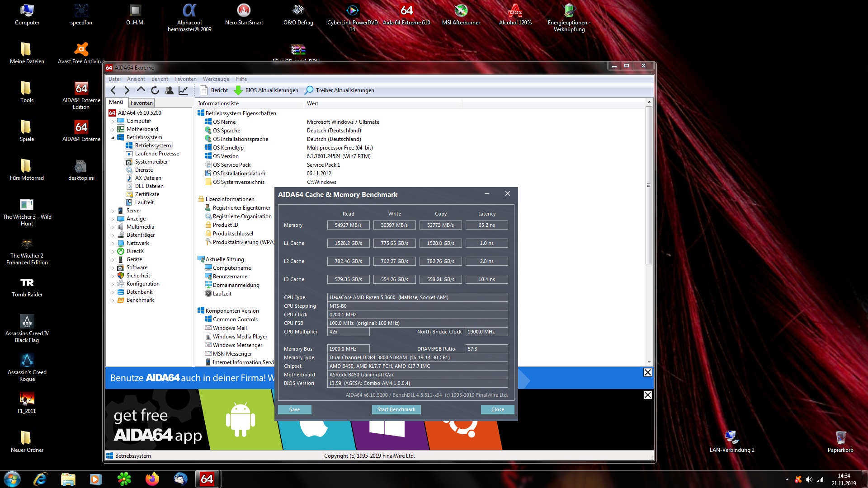Image resolution: width=868 pixels, height=488 pixels.
Task: Click the green BIOS Aktualisierungen download icon
Action: pyautogui.click(x=238, y=90)
